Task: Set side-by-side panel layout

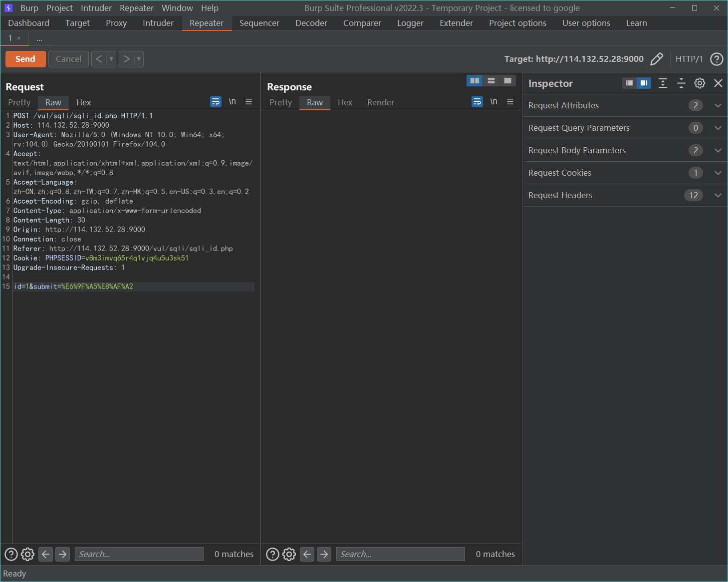Action: click(475, 80)
